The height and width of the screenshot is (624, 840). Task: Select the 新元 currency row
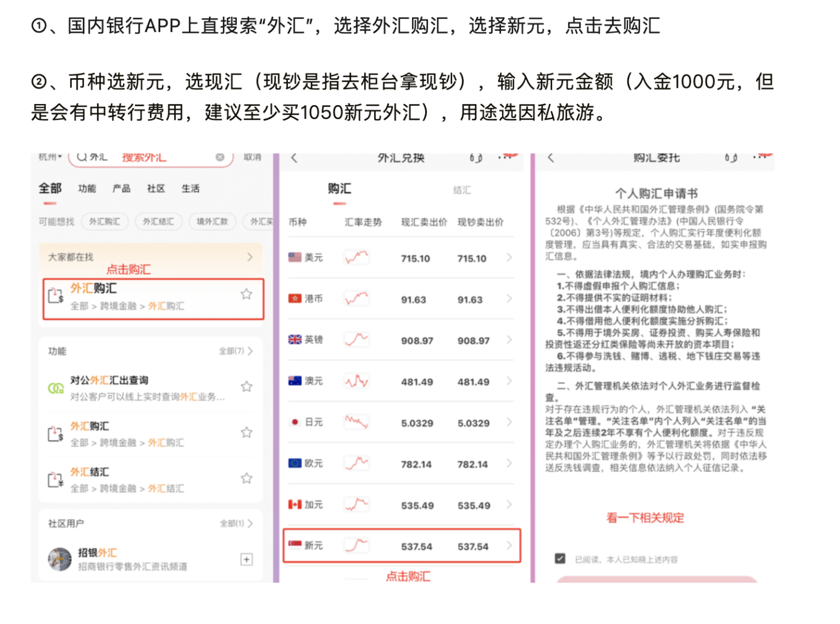coord(401,546)
